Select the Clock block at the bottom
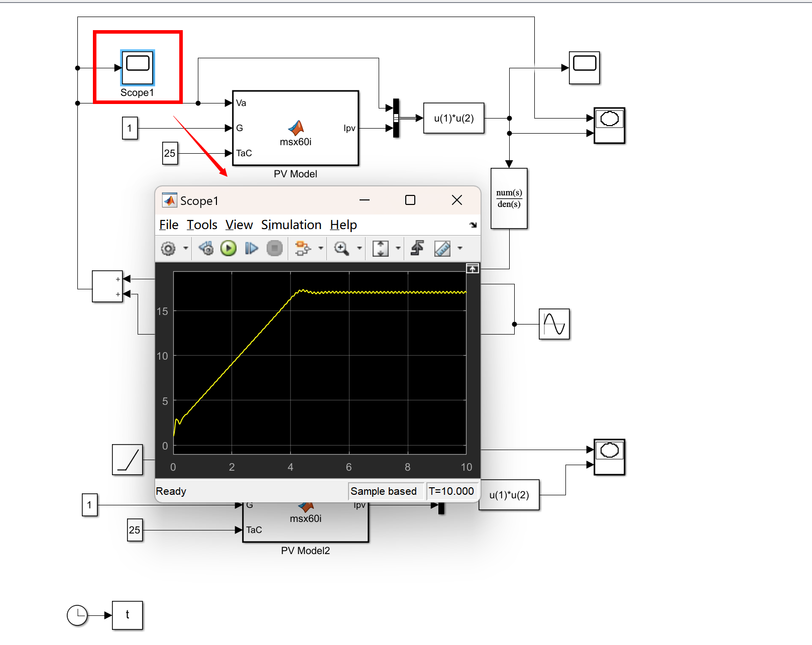 pyautogui.click(x=77, y=615)
